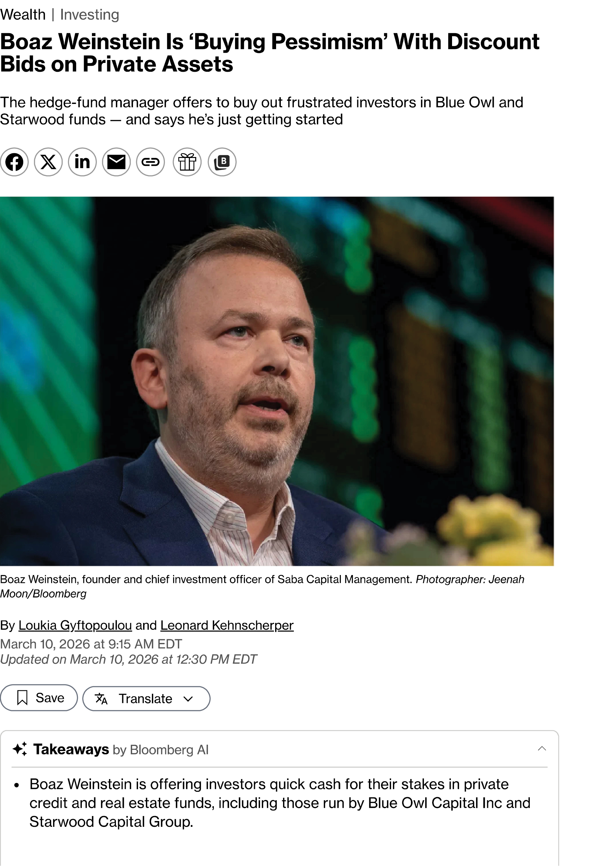Image resolution: width=616 pixels, height=866 pixels.
Task: Go to the Investing subsection
Action: tap(89, 15)
